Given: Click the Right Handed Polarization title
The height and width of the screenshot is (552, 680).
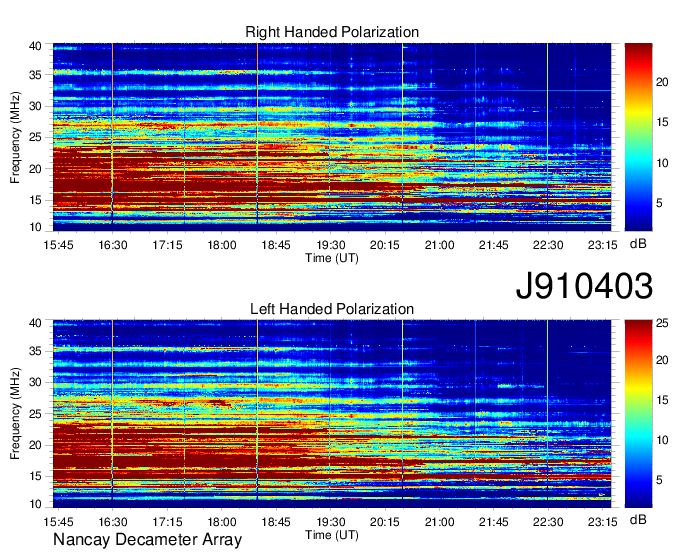Looking at the screenshot, I should (332, 32).
